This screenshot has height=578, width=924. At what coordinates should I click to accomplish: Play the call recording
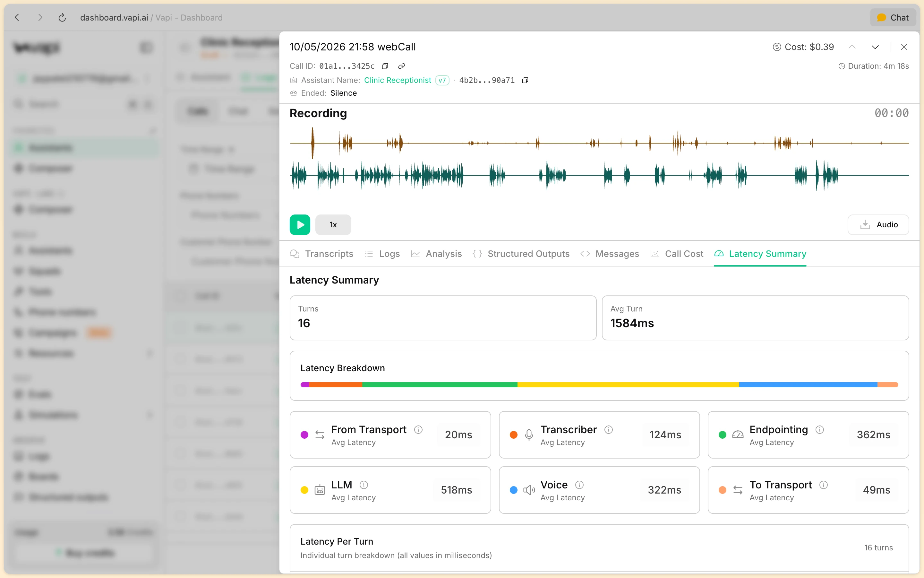300,225
